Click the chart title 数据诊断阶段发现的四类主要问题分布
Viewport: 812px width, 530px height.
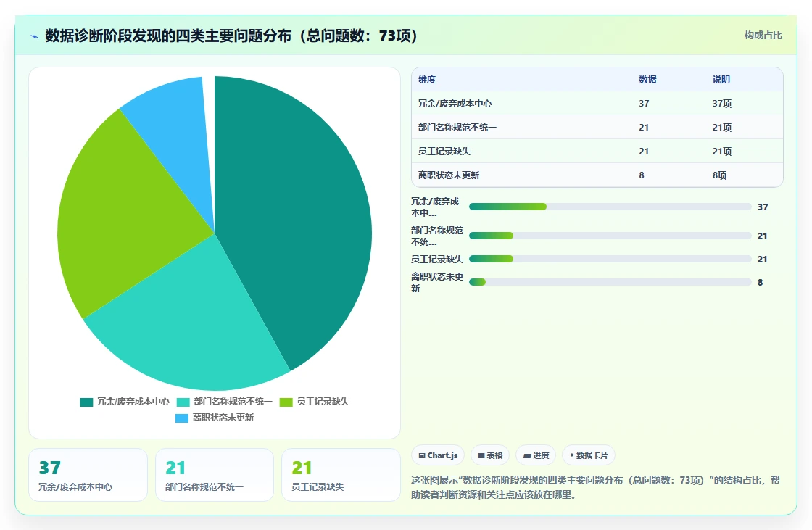click(231, 36)
